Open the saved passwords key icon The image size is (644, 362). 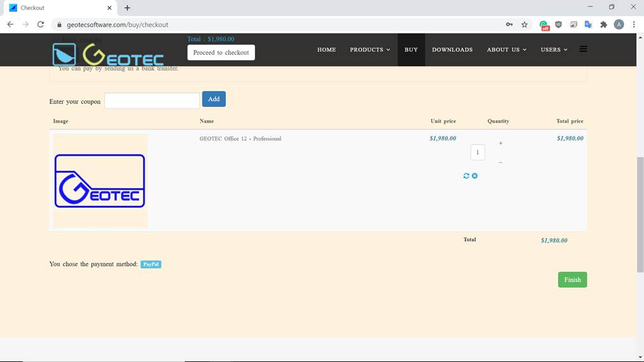[x=509, y=25]
